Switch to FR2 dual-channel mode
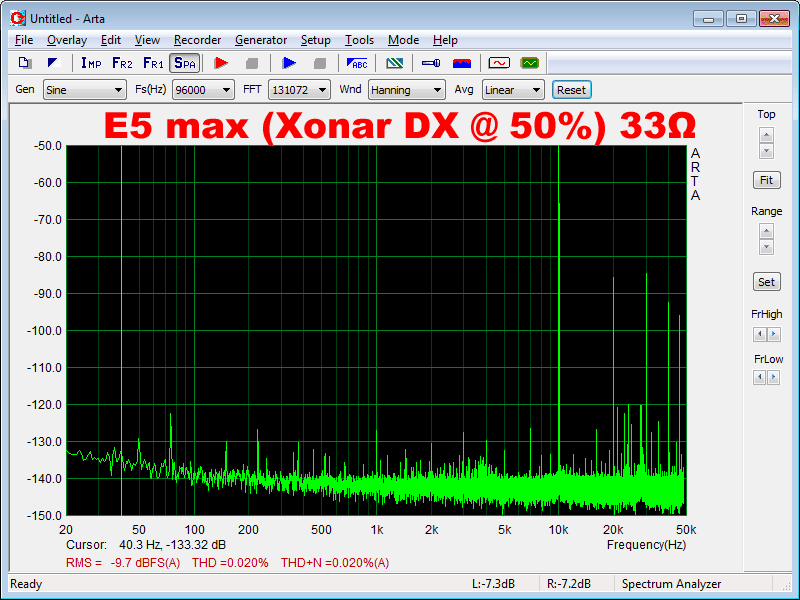The width and height of the screenshot is (800, 600). pos(122,63)
